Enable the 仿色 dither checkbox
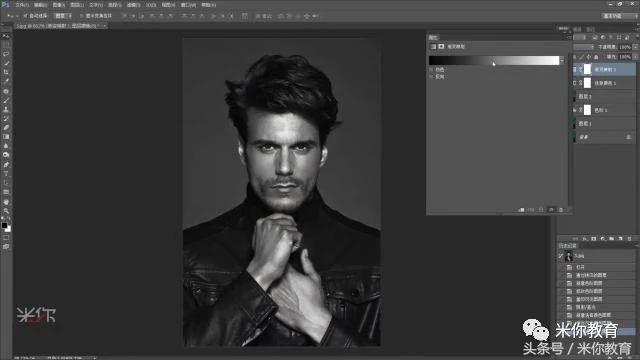Screen dimensions: 640x360 pos(431,70)
